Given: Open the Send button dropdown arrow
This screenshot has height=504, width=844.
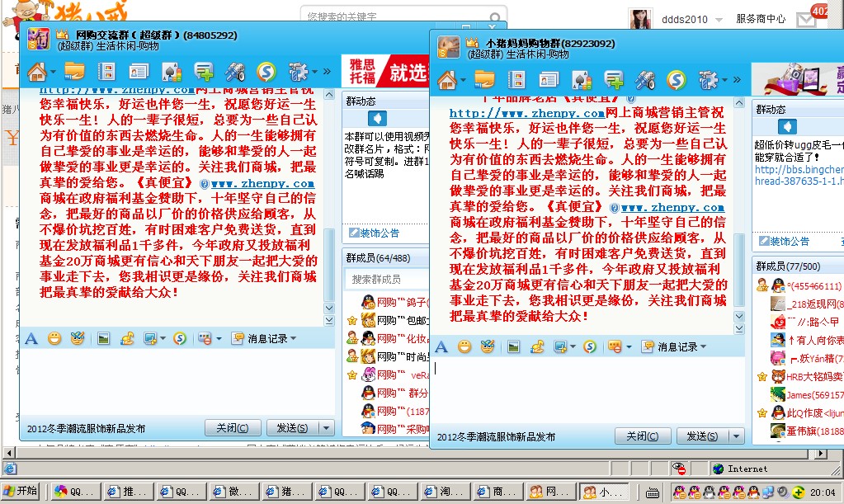Looking at the screenshot, I should click(734, 436).
